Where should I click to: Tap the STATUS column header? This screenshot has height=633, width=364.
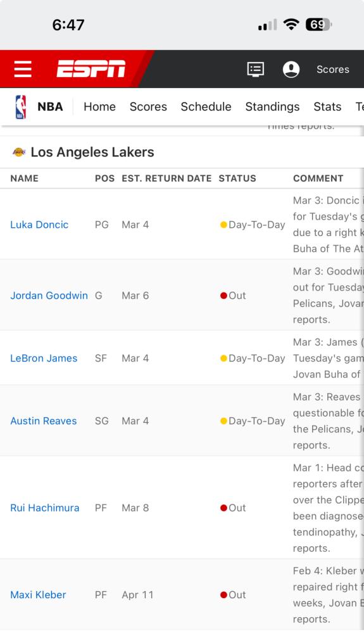pos(237,179)
